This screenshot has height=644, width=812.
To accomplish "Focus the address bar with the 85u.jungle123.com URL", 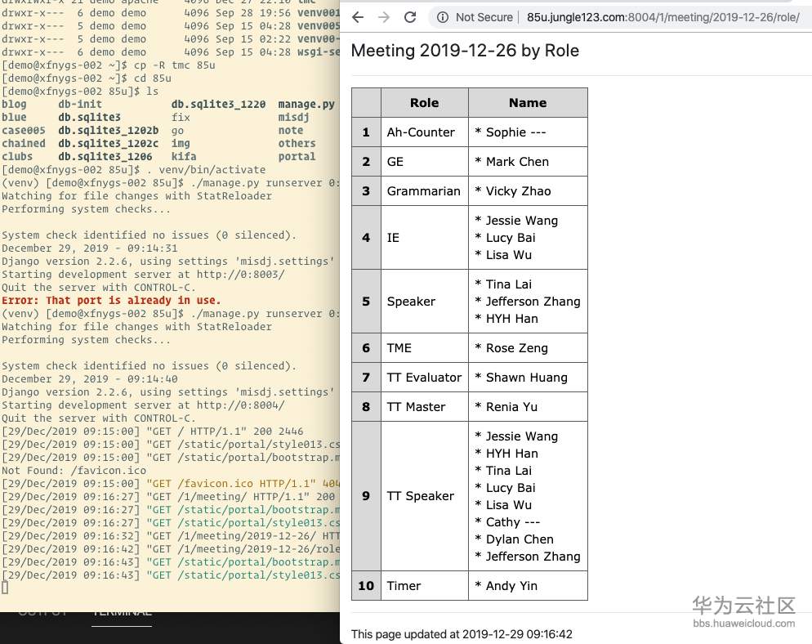I will click(x=663, y=18).
